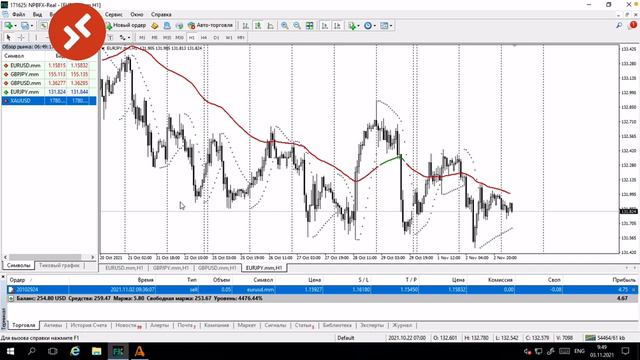Switch chart to candlestick mode
This screenshot has width=640, height=360.
pyautogui.click(x=258, y=26)
